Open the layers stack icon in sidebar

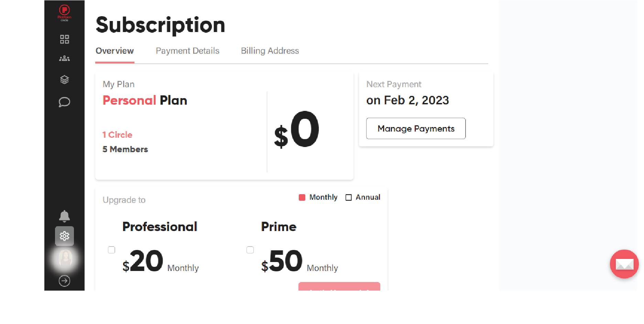pos(64,80)
